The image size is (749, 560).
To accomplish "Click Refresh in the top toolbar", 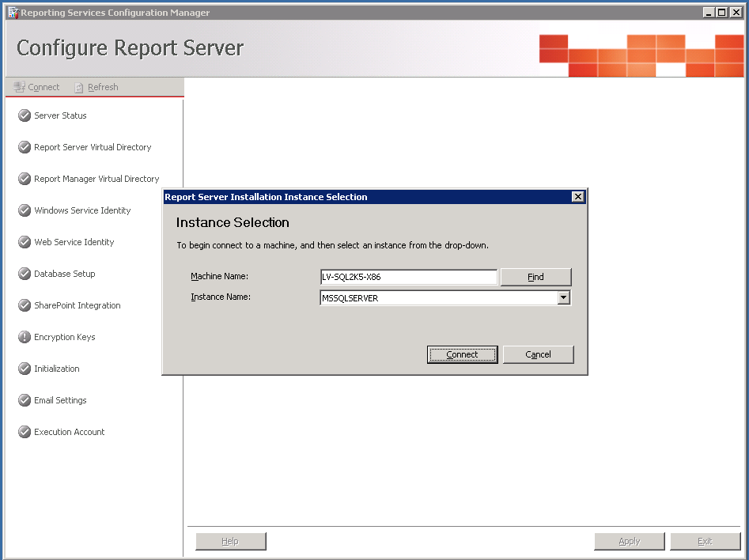I will pyautogui.click(x=96, y=87).
